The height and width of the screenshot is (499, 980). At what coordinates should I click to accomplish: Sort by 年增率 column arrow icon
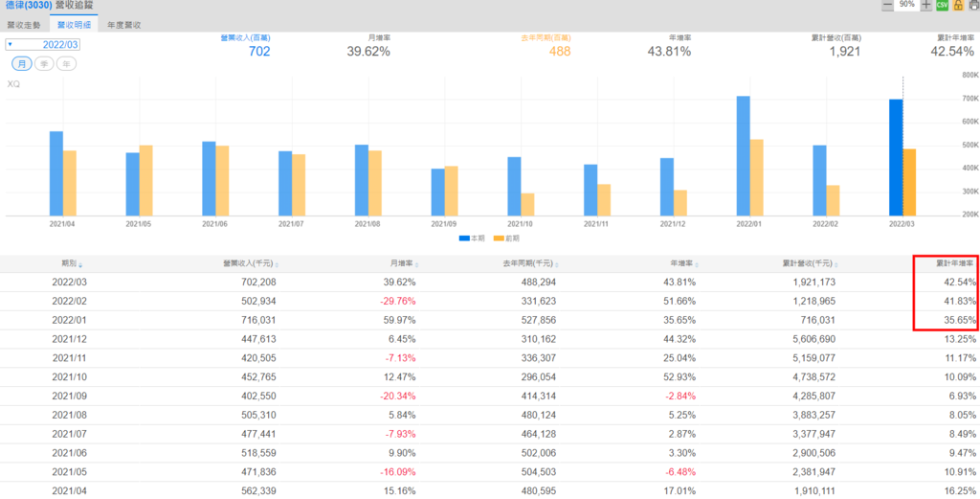point(697,265)
